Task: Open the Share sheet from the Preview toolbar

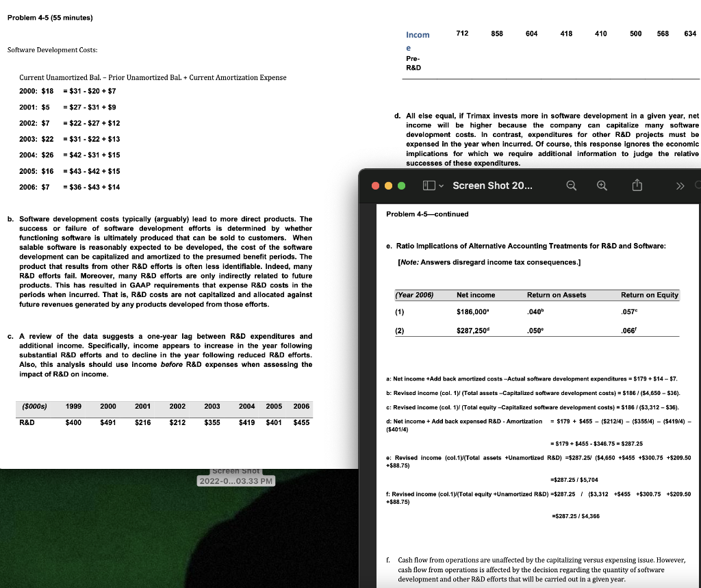Action: tap(637, 186)
